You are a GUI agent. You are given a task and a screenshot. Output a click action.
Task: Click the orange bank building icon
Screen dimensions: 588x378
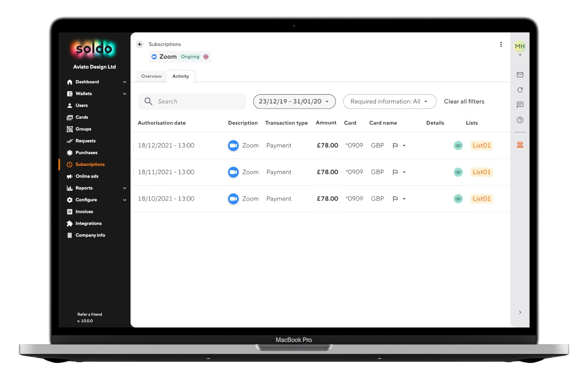(520, 145)
